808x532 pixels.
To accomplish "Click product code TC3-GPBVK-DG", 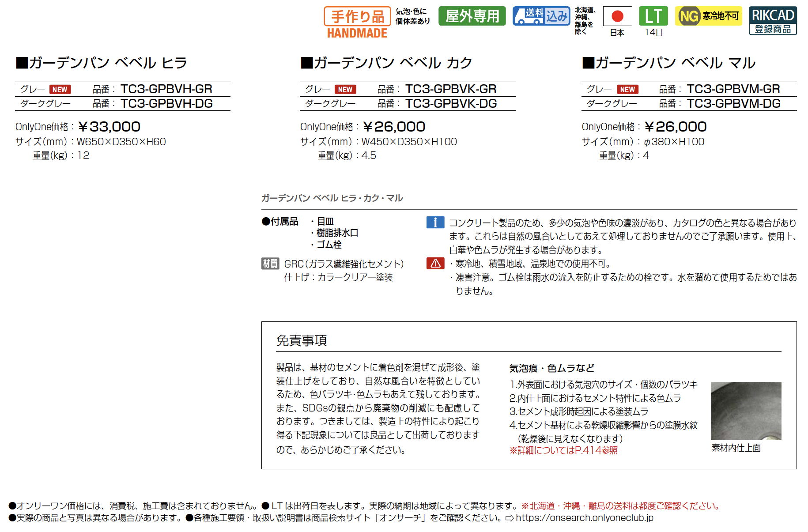I will point(451,104).
